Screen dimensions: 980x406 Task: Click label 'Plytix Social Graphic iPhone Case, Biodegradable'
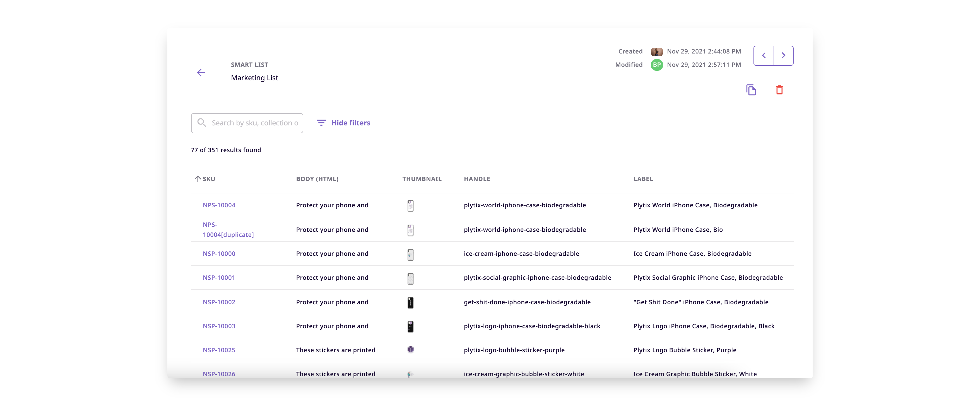click(x=708, y=278)
